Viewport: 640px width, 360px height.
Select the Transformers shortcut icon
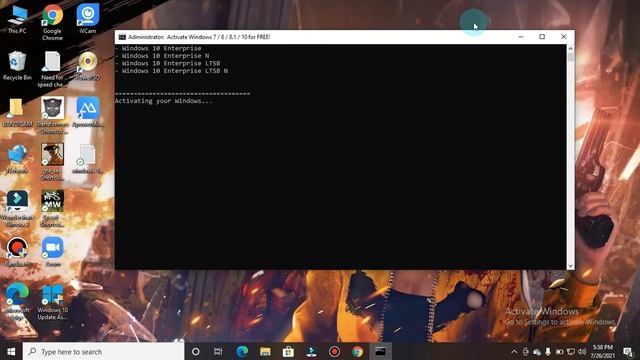coord(52,116)
